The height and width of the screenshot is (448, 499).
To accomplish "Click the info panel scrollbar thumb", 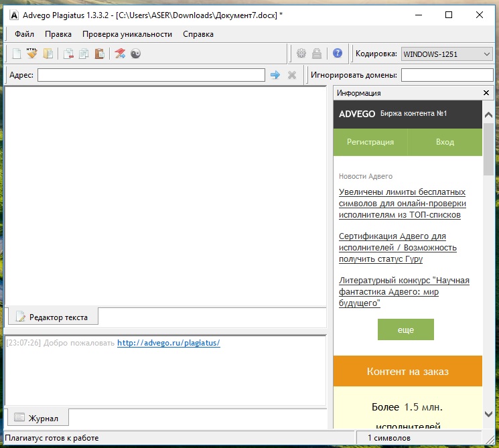I will (488, 149).
